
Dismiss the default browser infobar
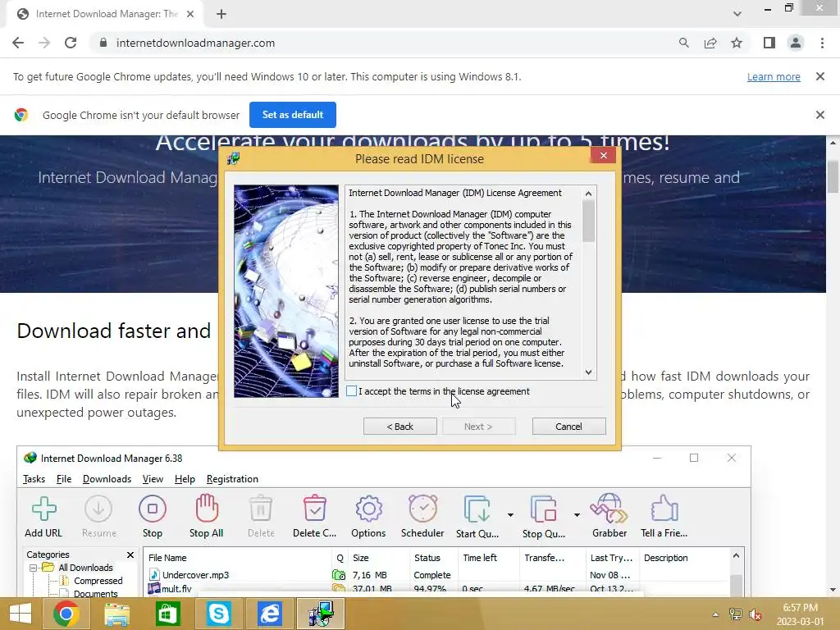click(819, 115)
